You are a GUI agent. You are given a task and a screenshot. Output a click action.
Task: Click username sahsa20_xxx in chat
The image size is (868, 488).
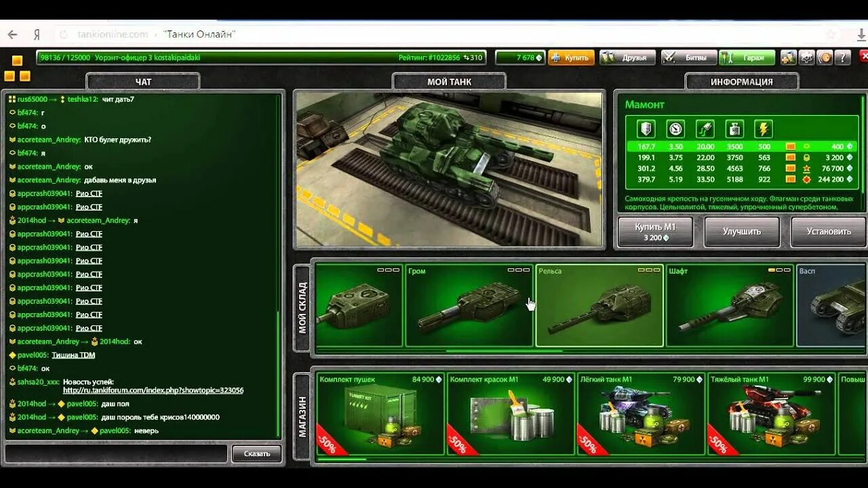[39, 382]
